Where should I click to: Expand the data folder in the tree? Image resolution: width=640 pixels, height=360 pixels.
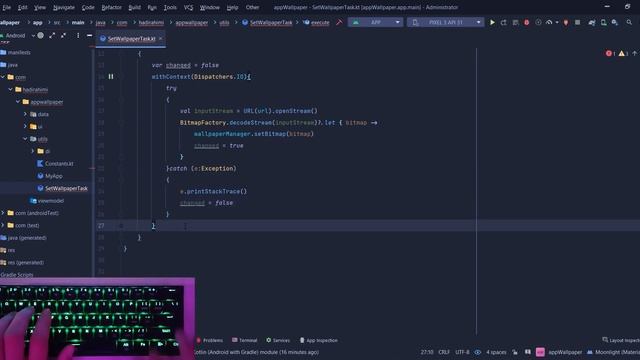[x=25, y=114]
